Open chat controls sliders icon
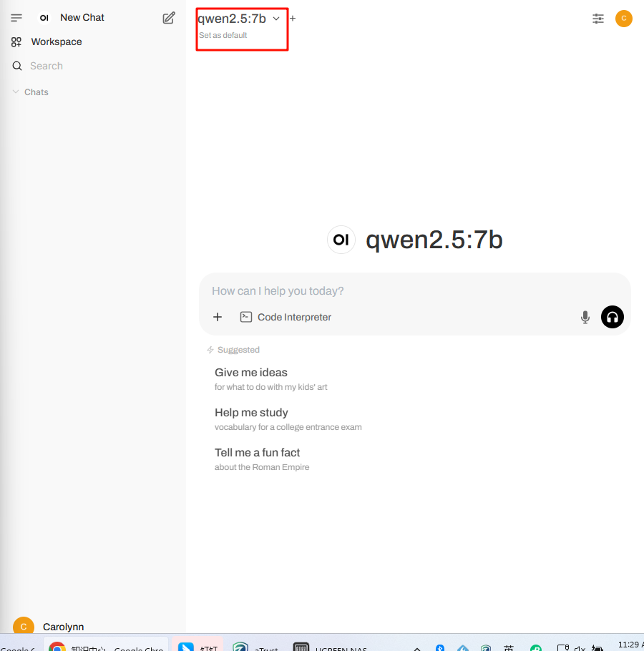Image resolution: width=644 pixels, height=651 pixels. 598,19
